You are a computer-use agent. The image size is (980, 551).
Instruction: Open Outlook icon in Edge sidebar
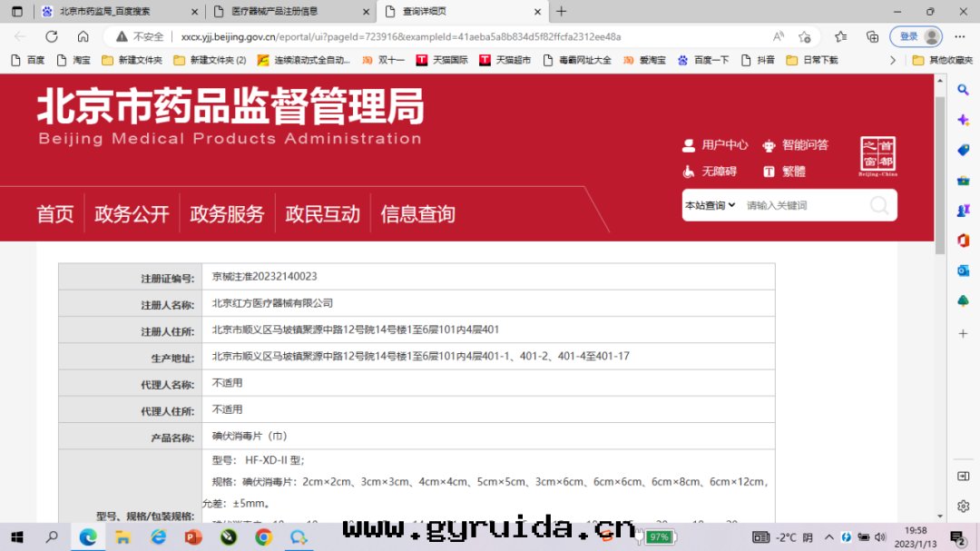tap(964, 271)
